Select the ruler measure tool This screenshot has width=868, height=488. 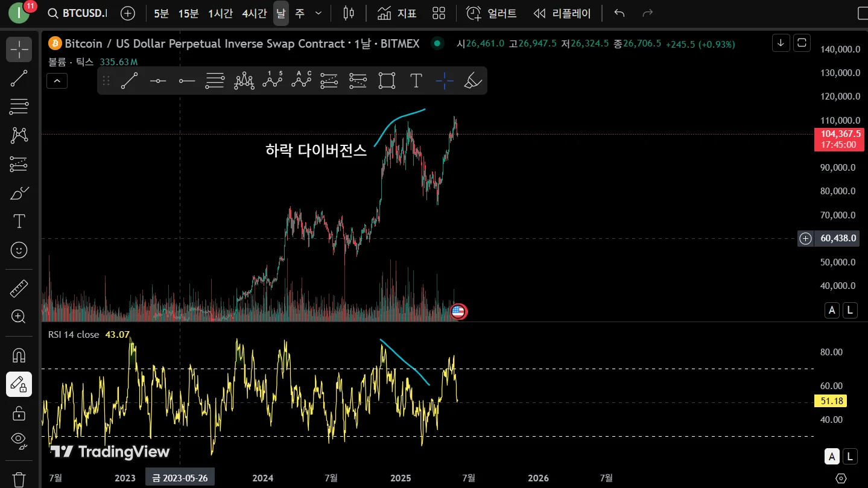click(x=19, y=288)
